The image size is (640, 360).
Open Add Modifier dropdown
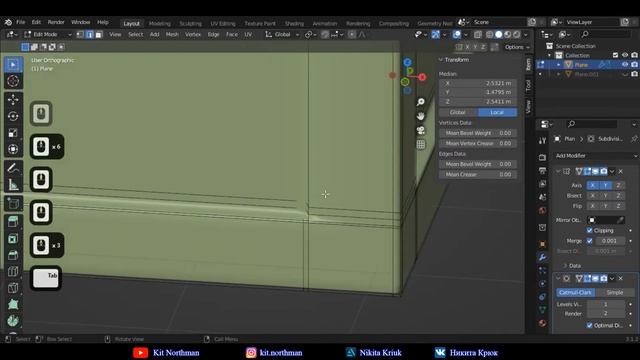[x=596, y=156]
